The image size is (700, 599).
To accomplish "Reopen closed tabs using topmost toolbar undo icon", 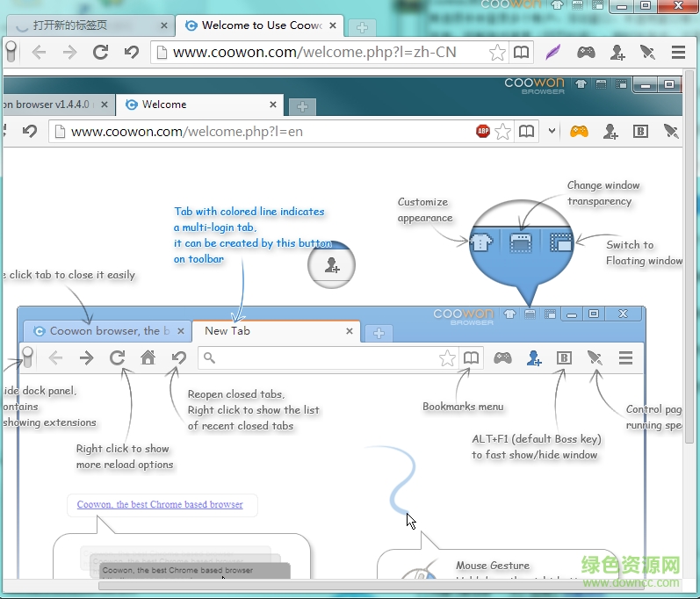I will [x=132, y=52].
